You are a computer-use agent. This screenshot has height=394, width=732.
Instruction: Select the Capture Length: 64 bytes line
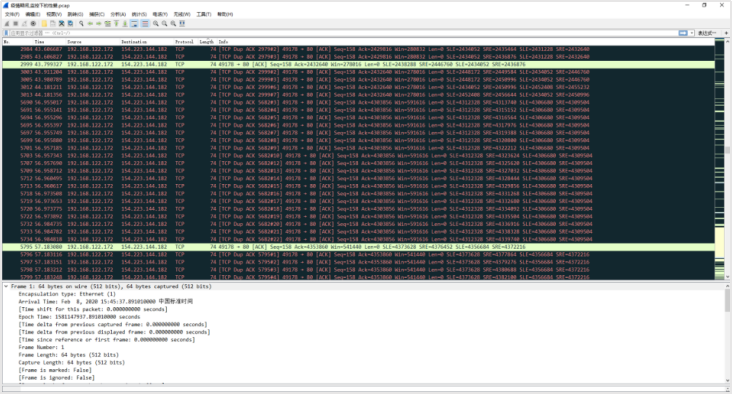71,362
